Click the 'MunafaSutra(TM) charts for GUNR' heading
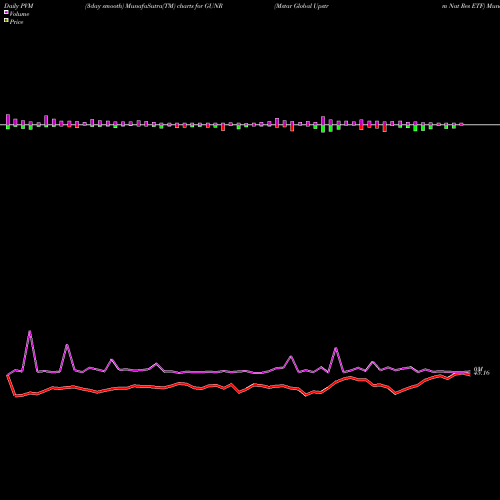Screen dimensions: 500x500 click(x=174, y=6)
